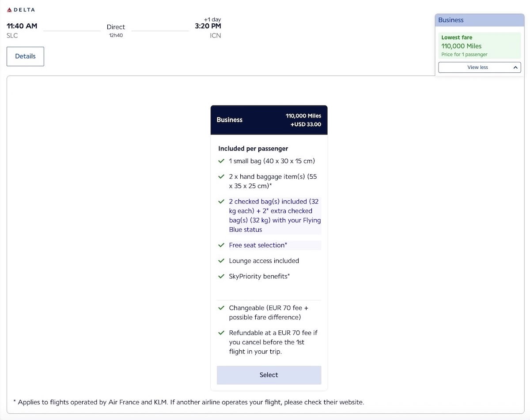The height and width of the screenshot is (420, 530).
Task: Select the Business fare
Action: click(x=269, y=375)
